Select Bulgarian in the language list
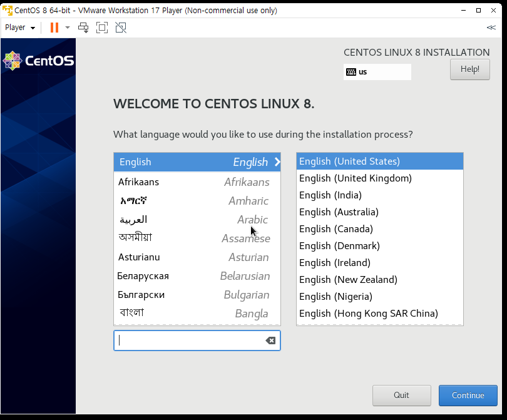The height and width of the screenshot is (420, 507). [197, 295]
